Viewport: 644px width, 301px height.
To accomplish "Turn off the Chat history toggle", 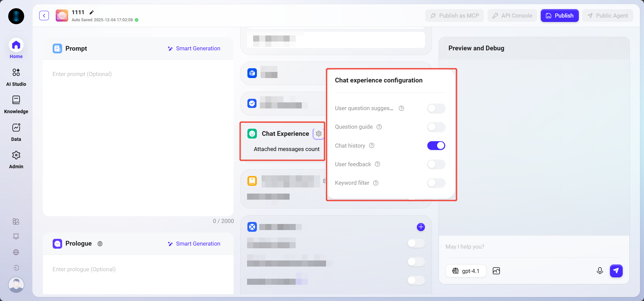I will pos(436,146).
